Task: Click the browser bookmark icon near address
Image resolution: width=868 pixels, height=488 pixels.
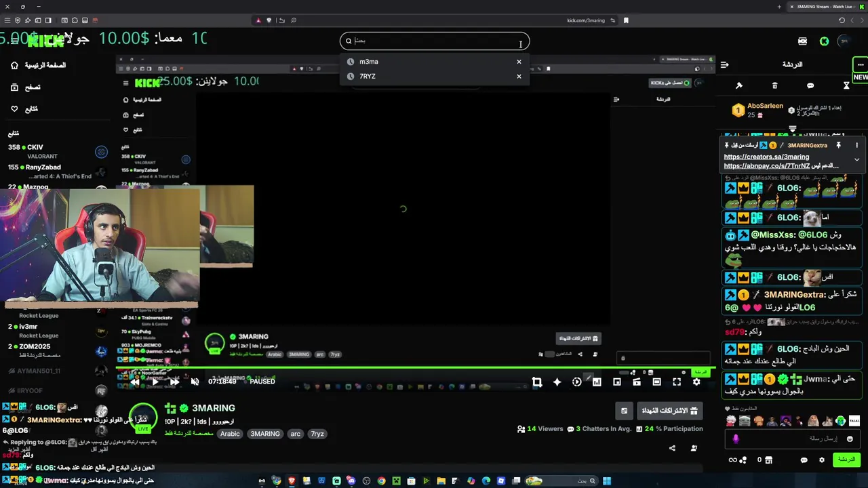Action: (x=626, y=20)
